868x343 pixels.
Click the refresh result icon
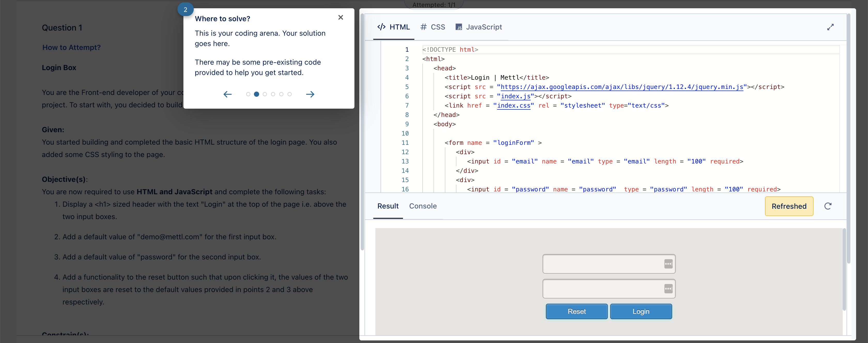(x=828, y=206)
